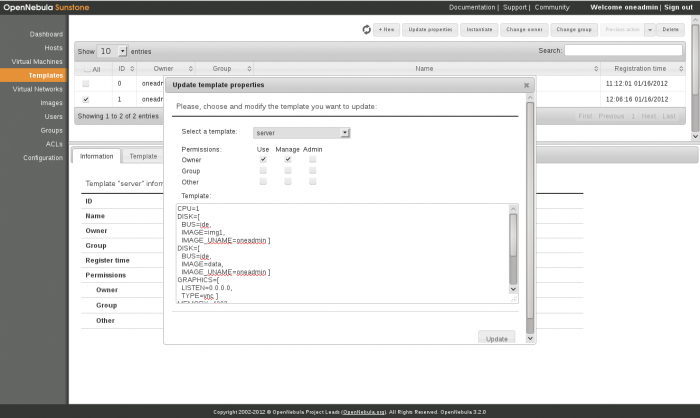
Task: Click the Change owner button
Action: point(524,29)
